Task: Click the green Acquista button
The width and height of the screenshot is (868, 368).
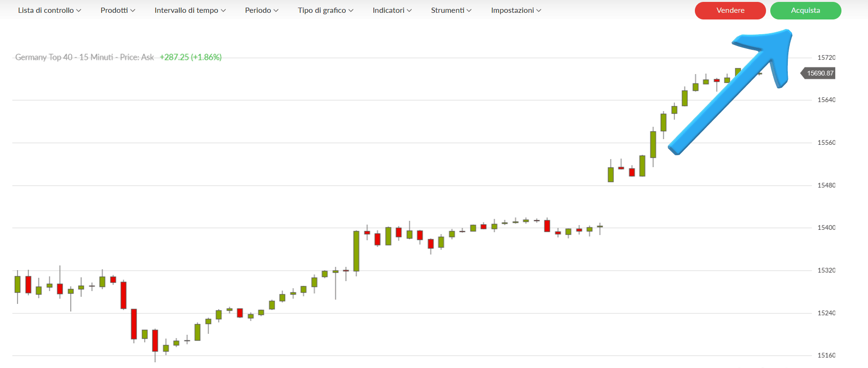Action: [x=805, y=10]
